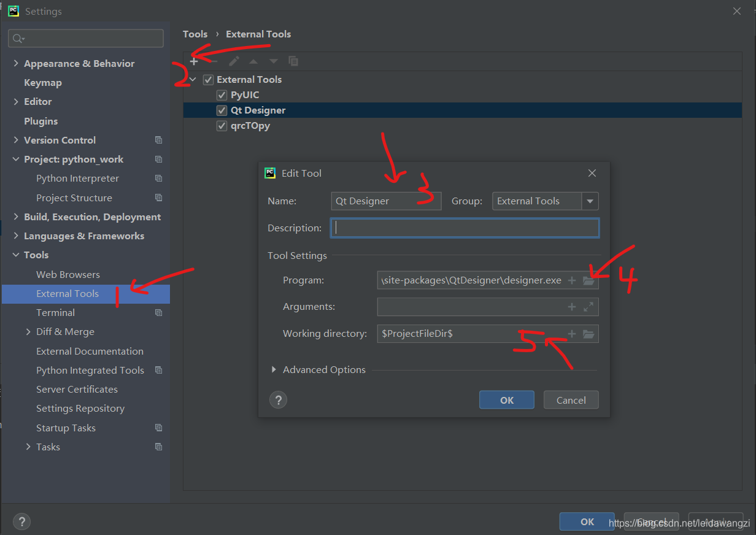756x535 pixels.
Task: Click the Add (+) tool toolbar icon
Action: [x=194, y=61]
